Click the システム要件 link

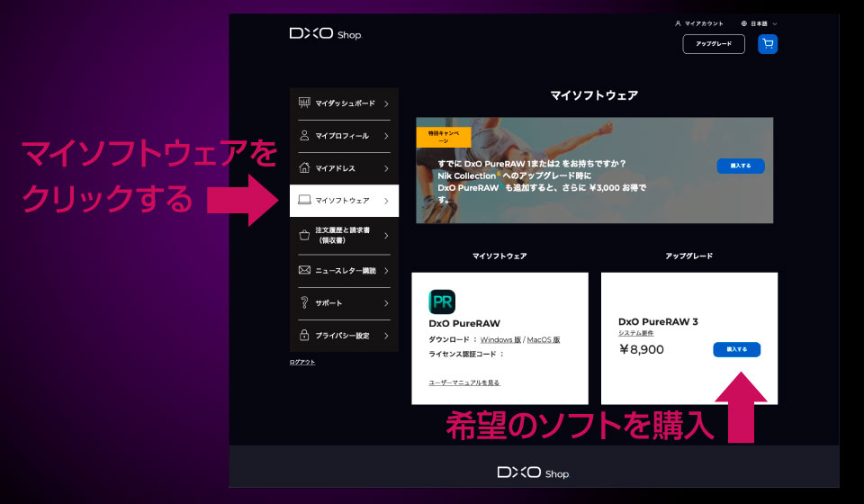pos(636,333)
